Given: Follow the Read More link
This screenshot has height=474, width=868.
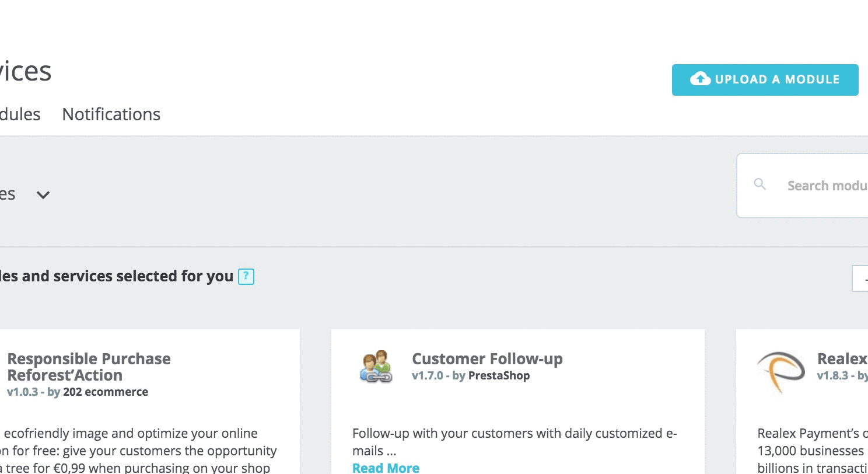Looking at the screenshot, I should click(386, 468).
